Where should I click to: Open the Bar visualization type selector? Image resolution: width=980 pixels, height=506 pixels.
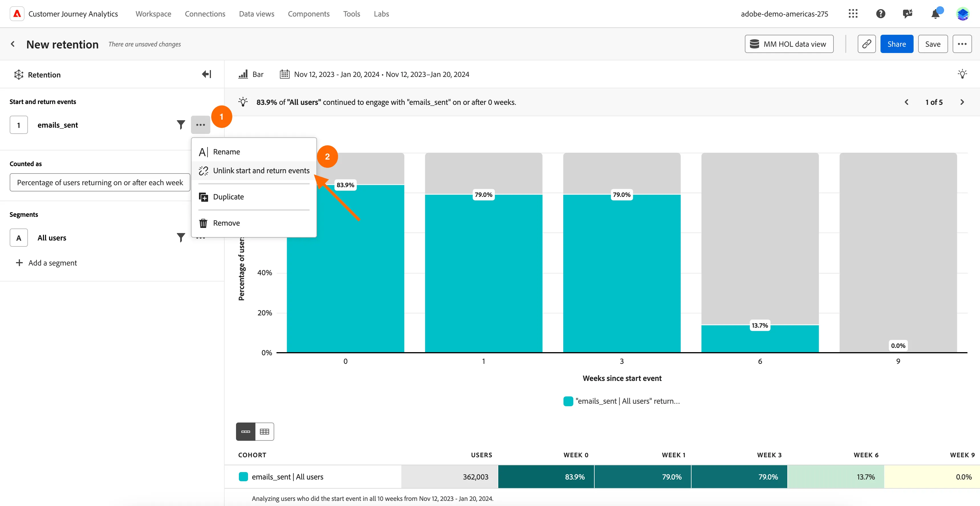(251, 74)
